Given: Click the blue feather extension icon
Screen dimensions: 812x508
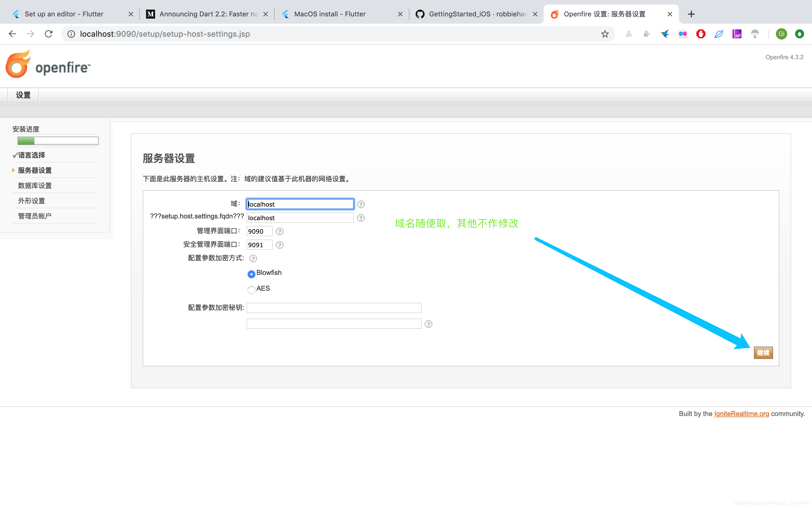Looking at the screenshot, I should 719,34.
